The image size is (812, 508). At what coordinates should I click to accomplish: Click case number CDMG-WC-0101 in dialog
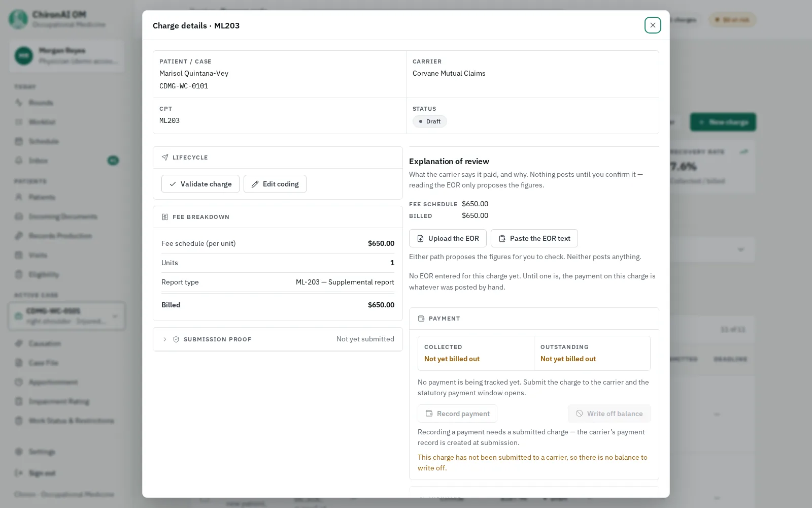tap(184, 86)
